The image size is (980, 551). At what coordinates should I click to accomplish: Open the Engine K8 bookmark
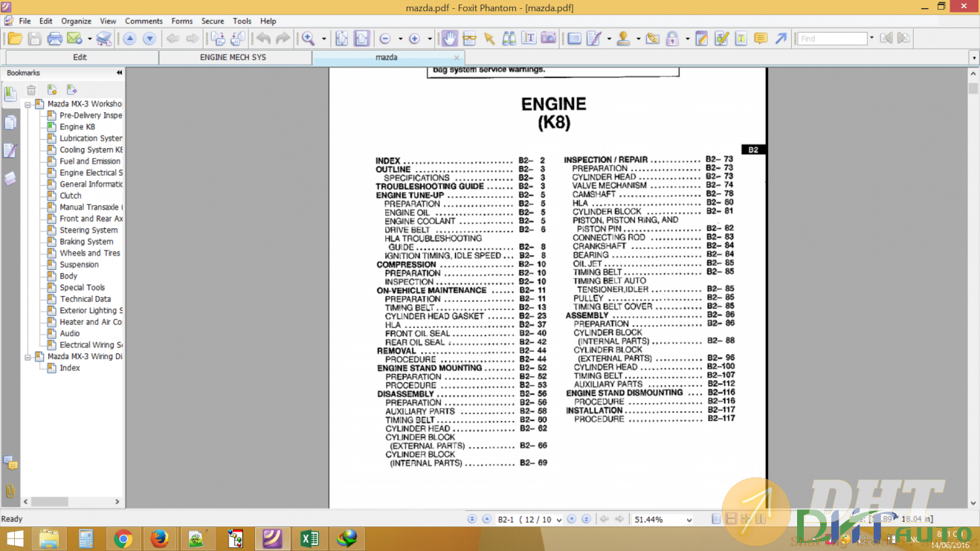point(77,127)
